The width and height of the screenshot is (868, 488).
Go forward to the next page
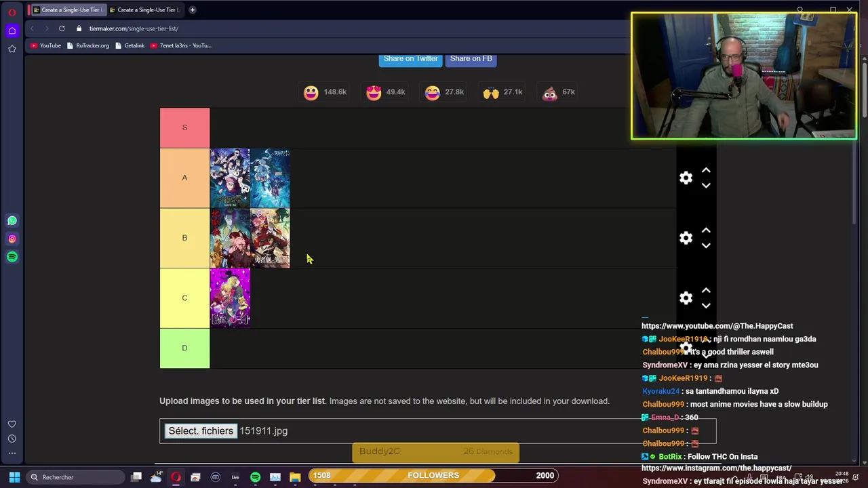coord(47,28)
